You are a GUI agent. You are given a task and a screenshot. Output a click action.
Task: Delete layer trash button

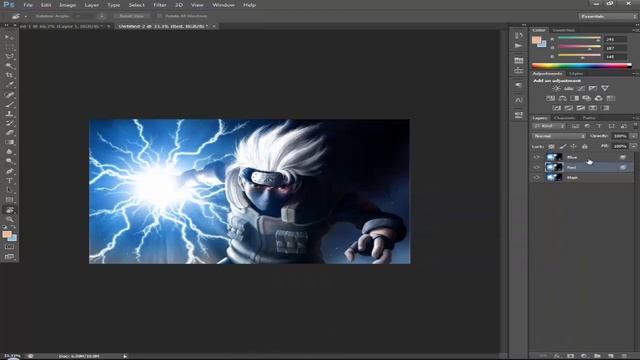pos(624,356)
